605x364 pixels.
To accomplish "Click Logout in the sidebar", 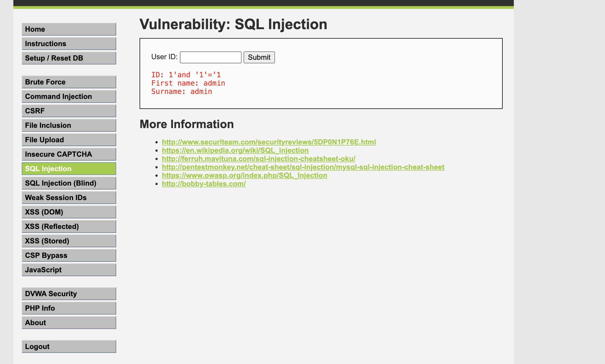I will click(x=69, y=346).
